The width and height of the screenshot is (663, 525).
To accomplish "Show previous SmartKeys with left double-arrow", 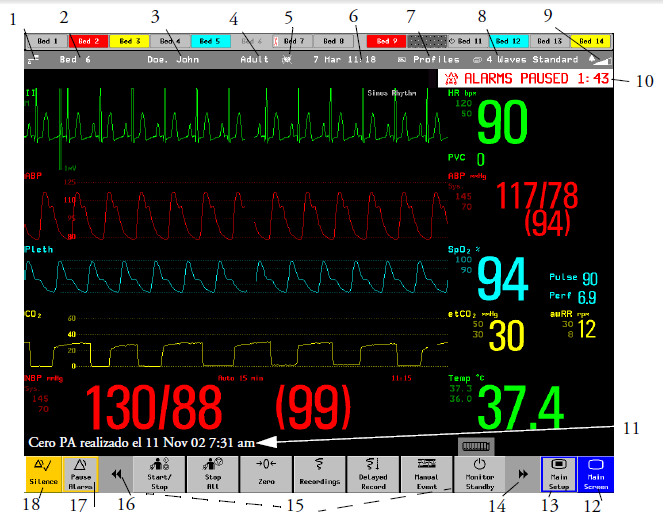I will tap(116, 474).
